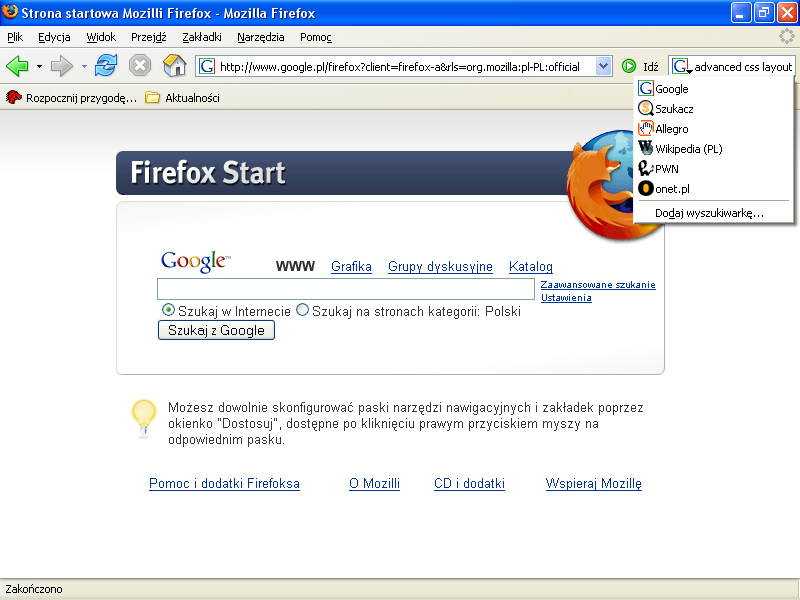Image resolution: width=800 pixels, height=600 pixels.
Task: Click the Firefox icon in the title bar
Action: [10, 11]
